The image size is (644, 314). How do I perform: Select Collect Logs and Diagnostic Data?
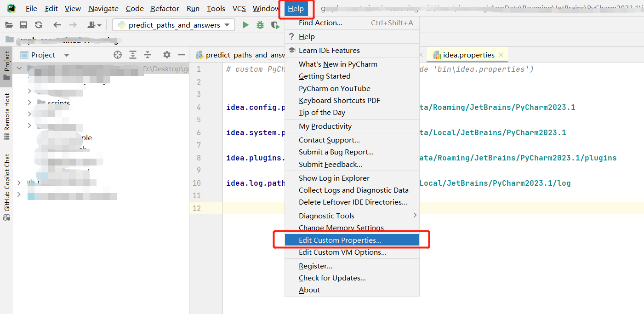pyautogui.click(x=352, y=190)
